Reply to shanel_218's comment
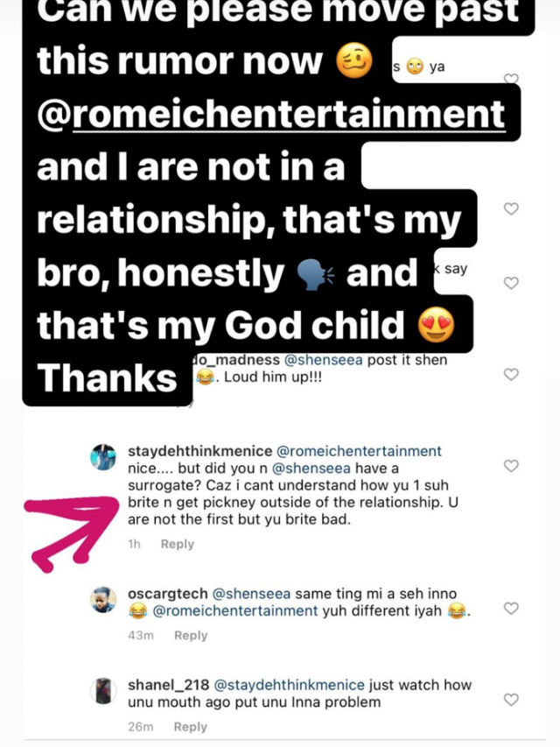 click(x=190, y=727)
